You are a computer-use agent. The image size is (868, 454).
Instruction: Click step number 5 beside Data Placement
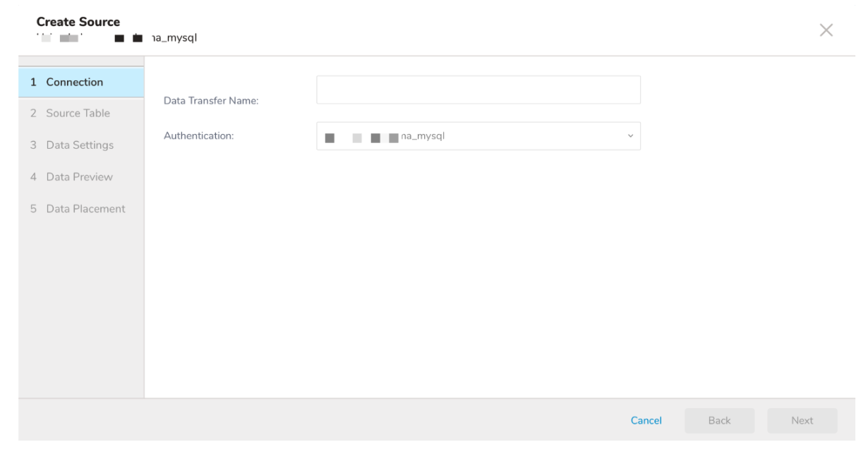pos(33,209)
